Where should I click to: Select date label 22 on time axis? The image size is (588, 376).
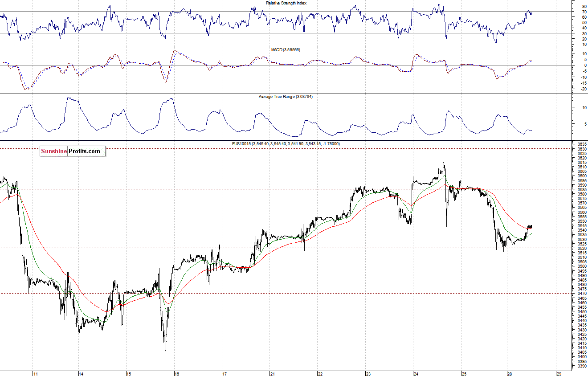point(320,374)
